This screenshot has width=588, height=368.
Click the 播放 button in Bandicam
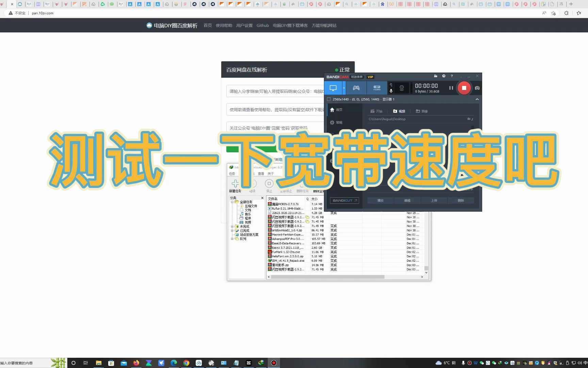[380, 200]
